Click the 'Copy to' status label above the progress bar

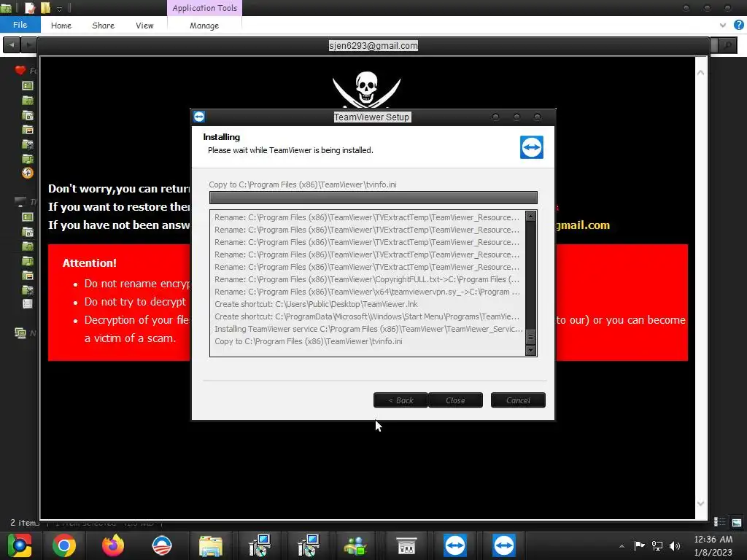(303, 184)
